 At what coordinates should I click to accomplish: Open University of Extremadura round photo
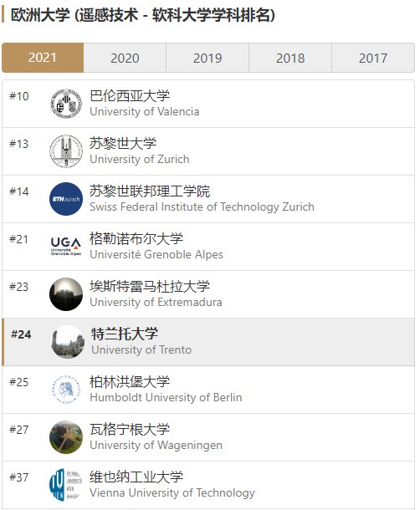click(66, 294)
